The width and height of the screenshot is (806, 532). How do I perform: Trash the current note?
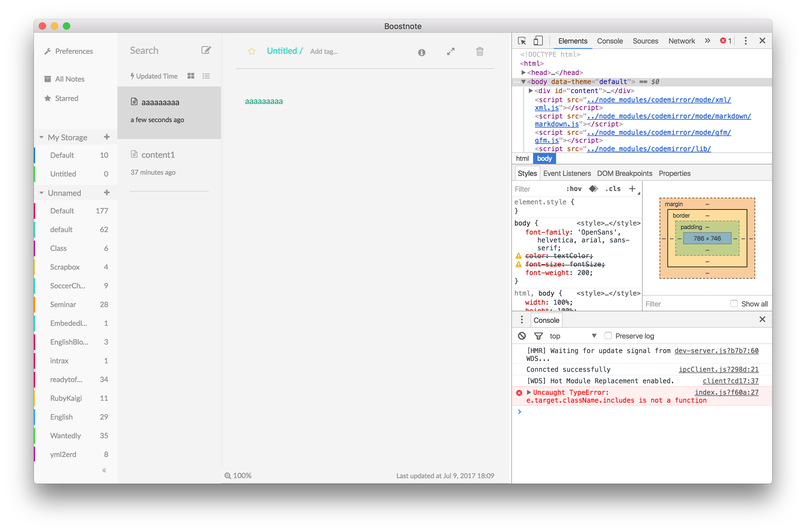tap(479, 52)
